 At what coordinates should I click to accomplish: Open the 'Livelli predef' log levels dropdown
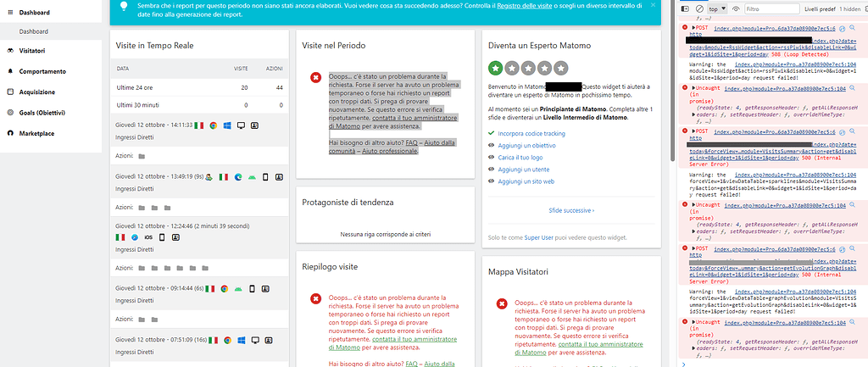[x=820, y=8]
